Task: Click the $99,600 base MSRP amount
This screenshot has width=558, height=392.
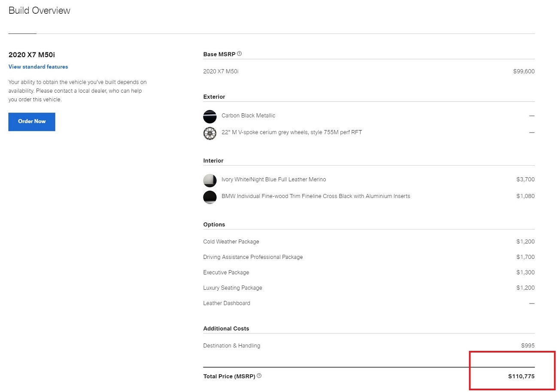Action: click(x=524, y=71)
